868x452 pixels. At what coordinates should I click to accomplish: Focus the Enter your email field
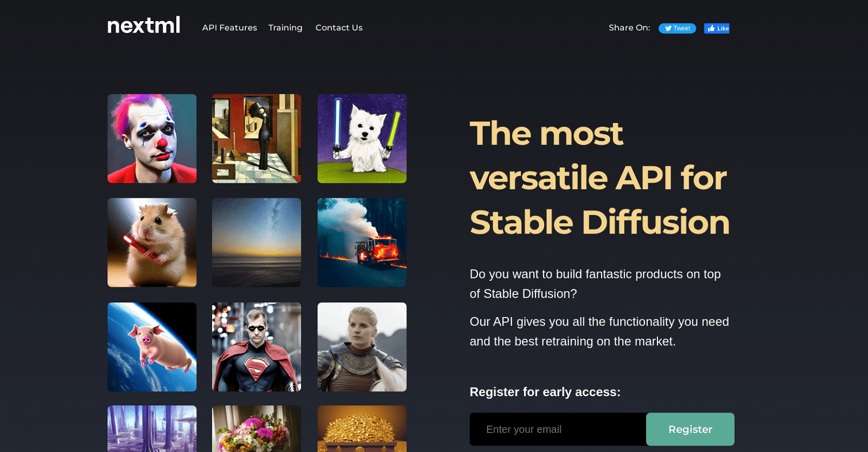(x=558, y=429)
